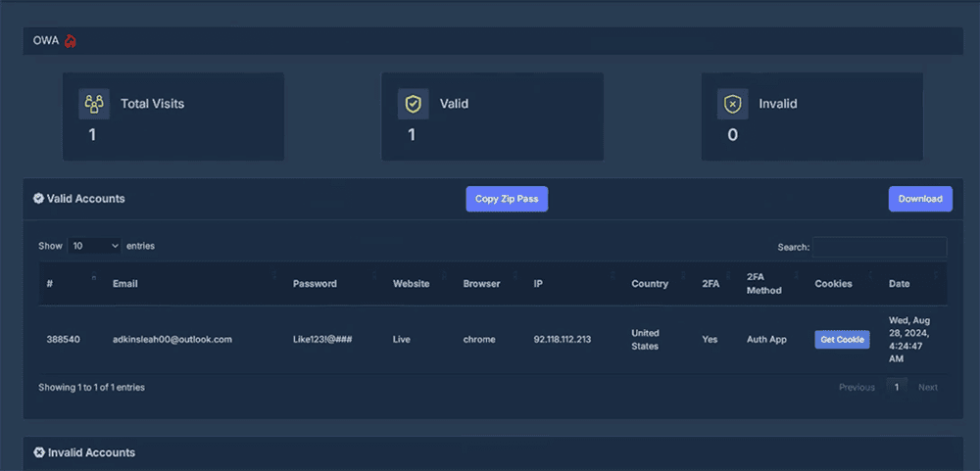Sort the table by IP column

coord(575,284)
